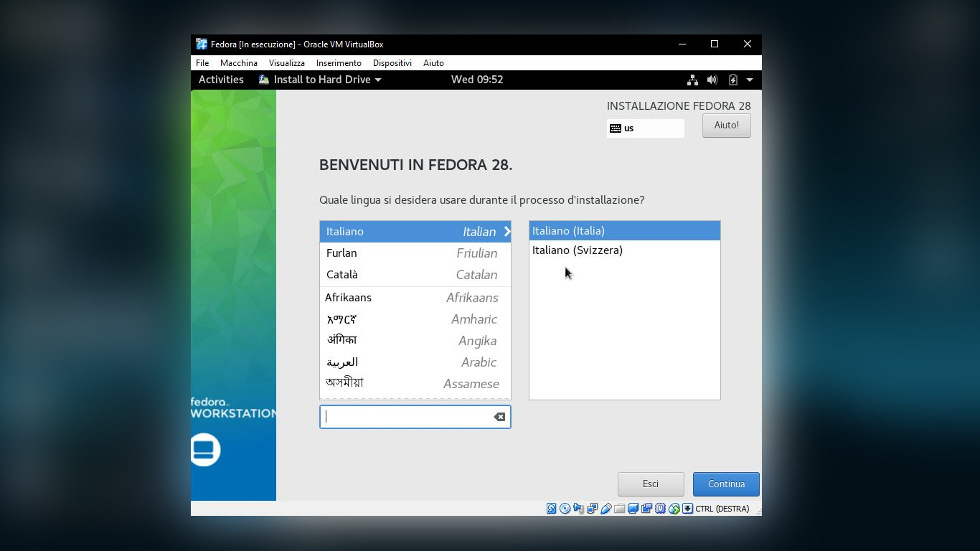Expand the Install to Hard Drive dropdown
Viewport: 980px width, 551px height.
tap(321, 80)
